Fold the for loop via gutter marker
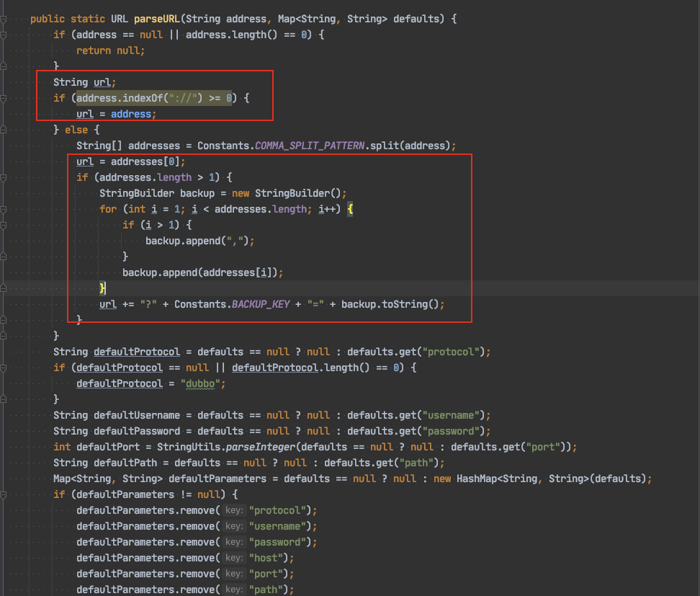The image size is (700, 596). click(x=4, y=209)
